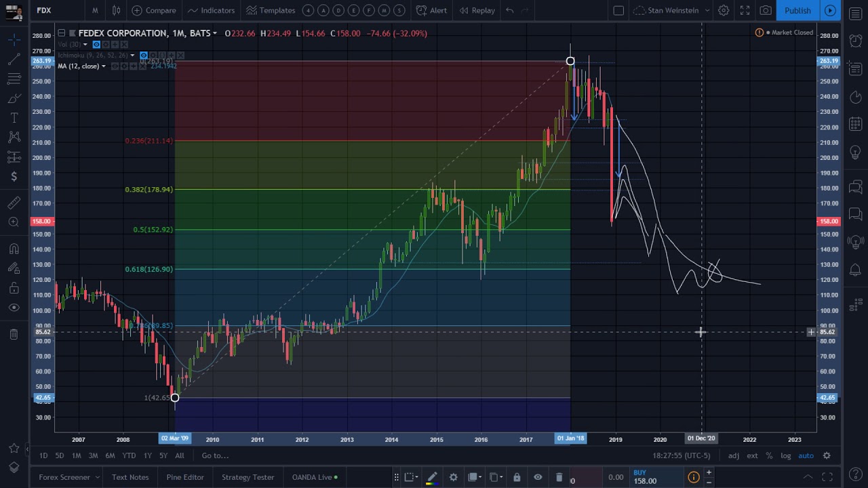The height and width of the screenshot is (488, 868).
Task: Collapse the indicator legend with minus box
Action: coord(61,33)
